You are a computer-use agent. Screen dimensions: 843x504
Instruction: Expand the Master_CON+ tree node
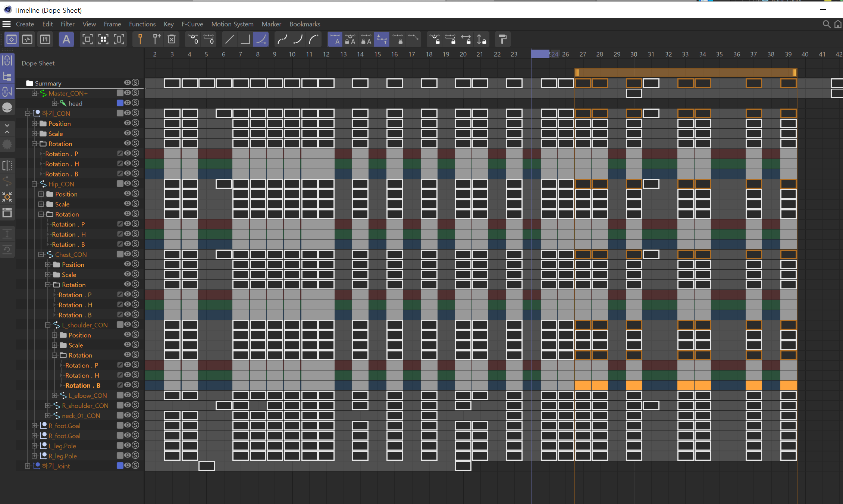click(x=34, y=93)
